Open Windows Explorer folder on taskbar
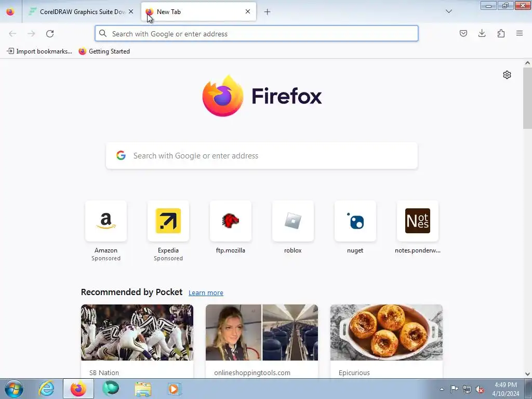The height and width of the screenshot is (399, 532). (x=143, y=389)
